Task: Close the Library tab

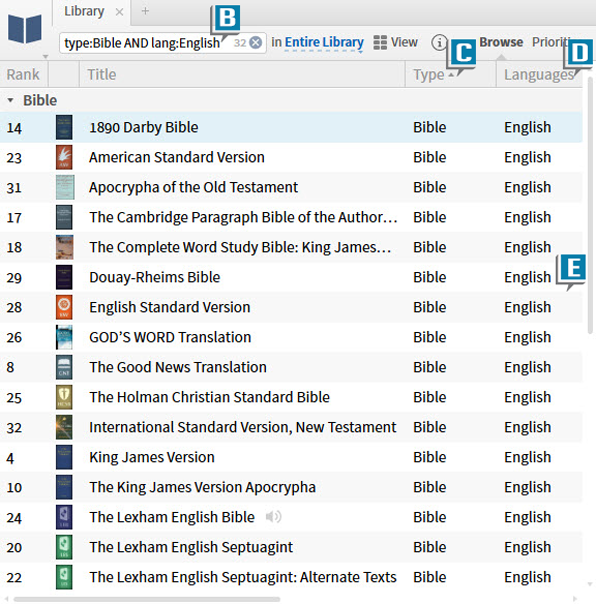Action: [x=119, y=12]
